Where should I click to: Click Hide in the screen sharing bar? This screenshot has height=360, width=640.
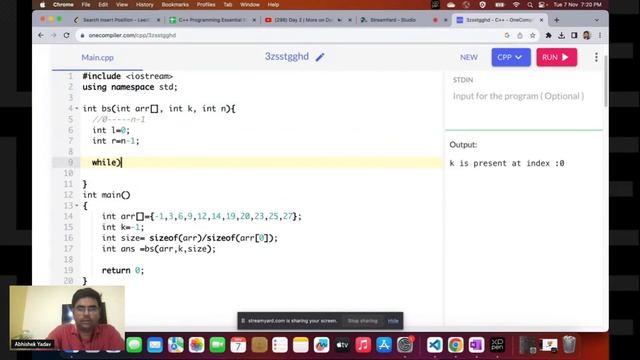pos(393,321)
